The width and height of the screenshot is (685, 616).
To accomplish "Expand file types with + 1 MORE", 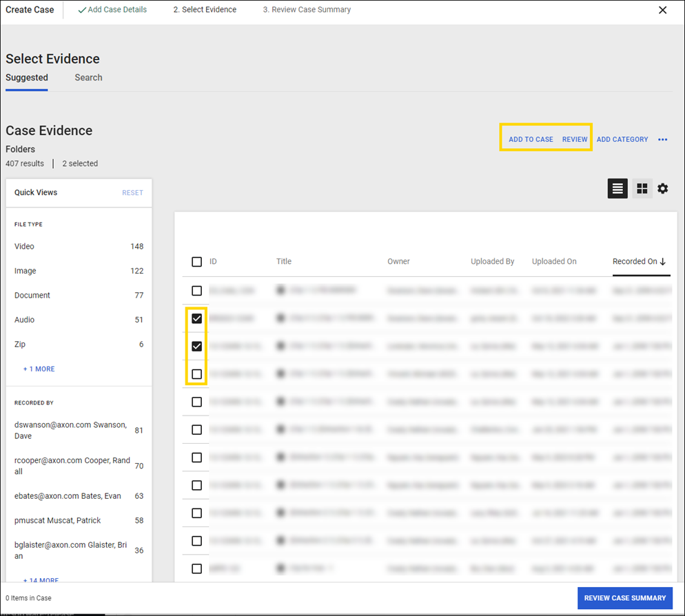I will [39, 369].
